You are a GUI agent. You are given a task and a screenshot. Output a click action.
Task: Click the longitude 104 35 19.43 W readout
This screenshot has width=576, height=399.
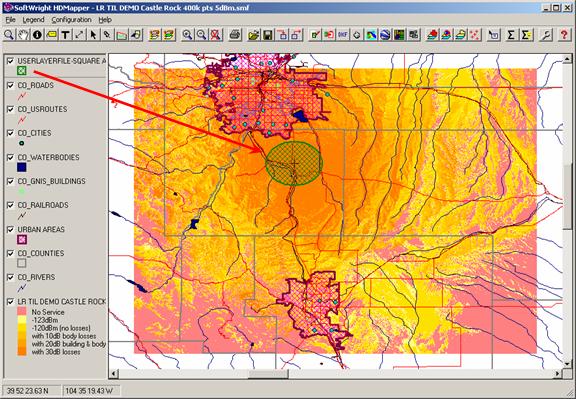point(90,391)
